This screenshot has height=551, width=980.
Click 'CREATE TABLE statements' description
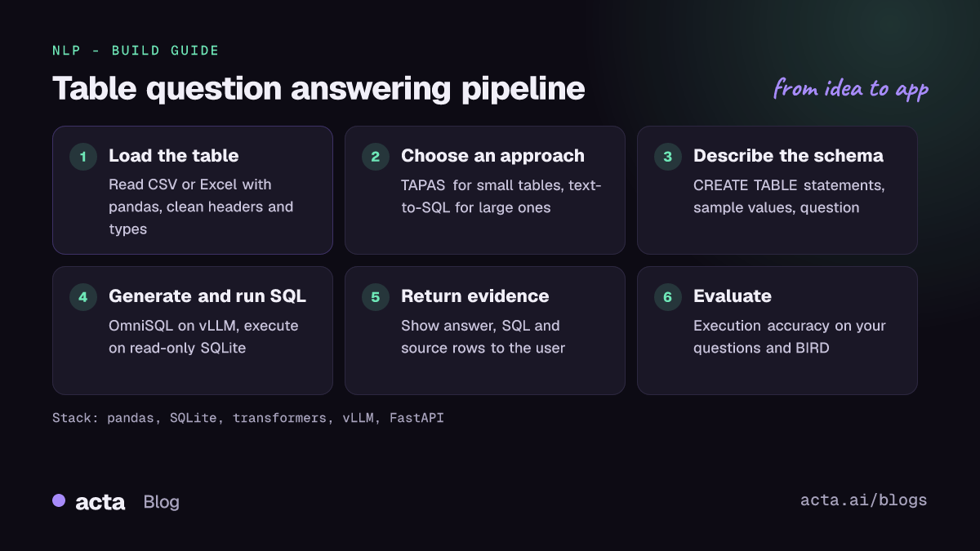point(789,196)
